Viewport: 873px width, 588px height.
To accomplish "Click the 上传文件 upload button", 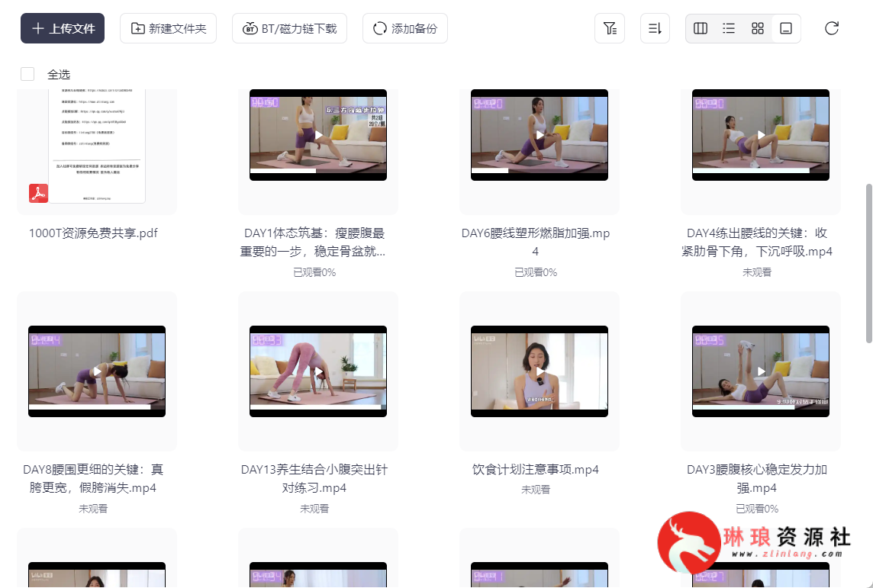I will [63, 28].
